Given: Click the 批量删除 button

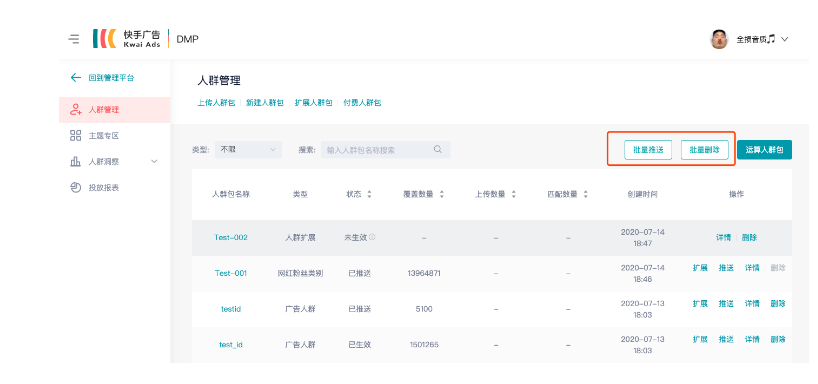Looking at the screenshot, I should [x=705, y=150].
